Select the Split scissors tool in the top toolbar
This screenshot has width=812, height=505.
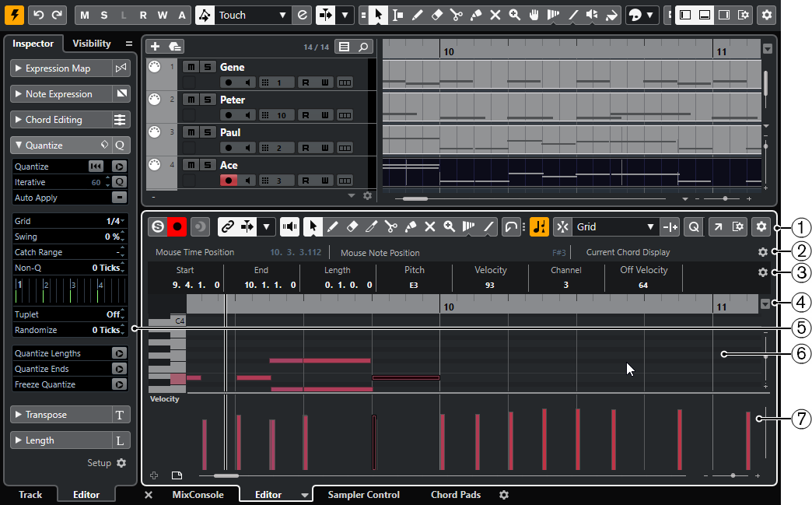[x=457, y=15]
